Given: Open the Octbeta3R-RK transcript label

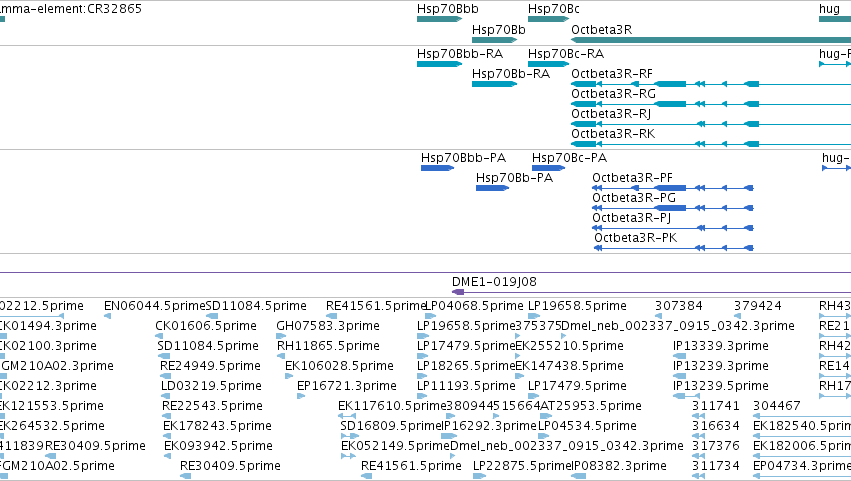Looking at the screenshot, I should click(x=613, y=134).
